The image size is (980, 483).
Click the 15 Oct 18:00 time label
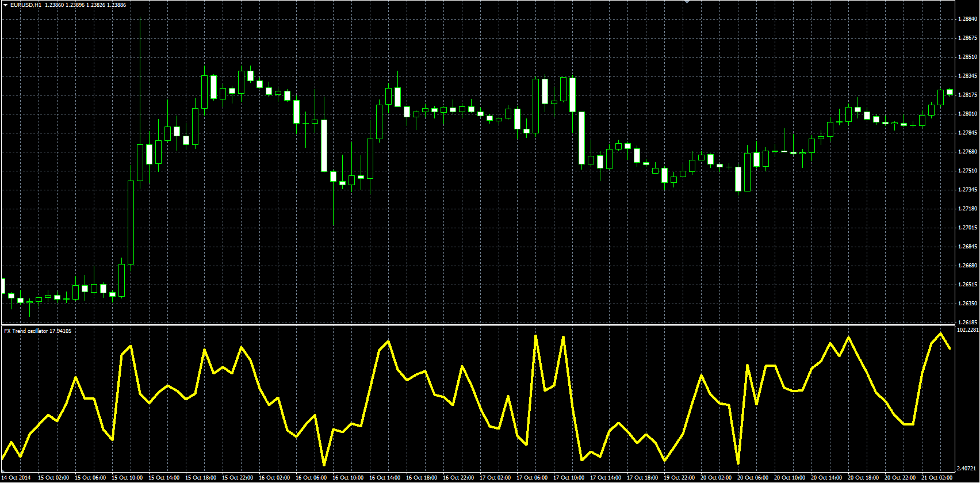201,477
